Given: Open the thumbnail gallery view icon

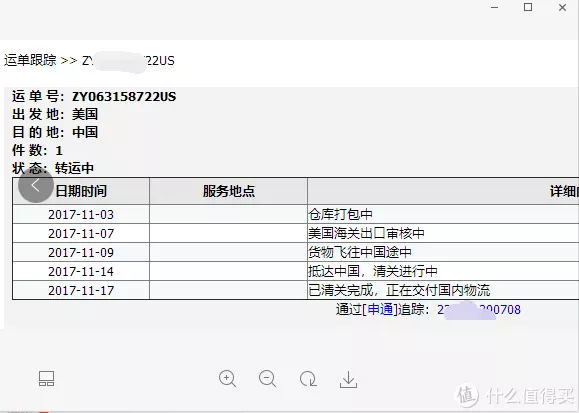Looking at the screenshot, I should [47, 379].
